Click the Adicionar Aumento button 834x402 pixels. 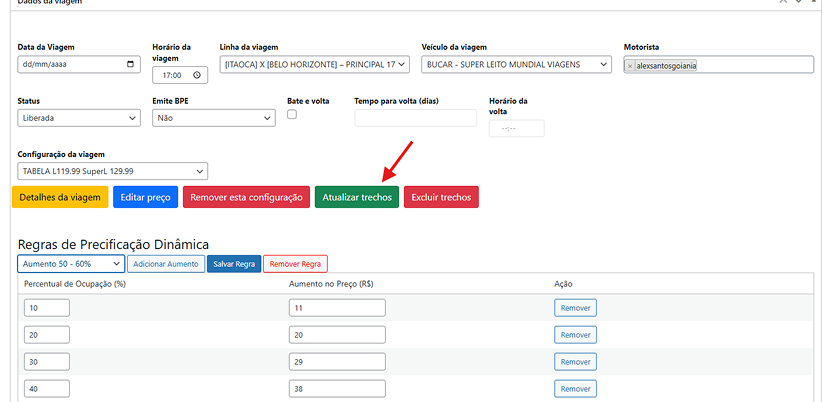(x=165, y=264)
